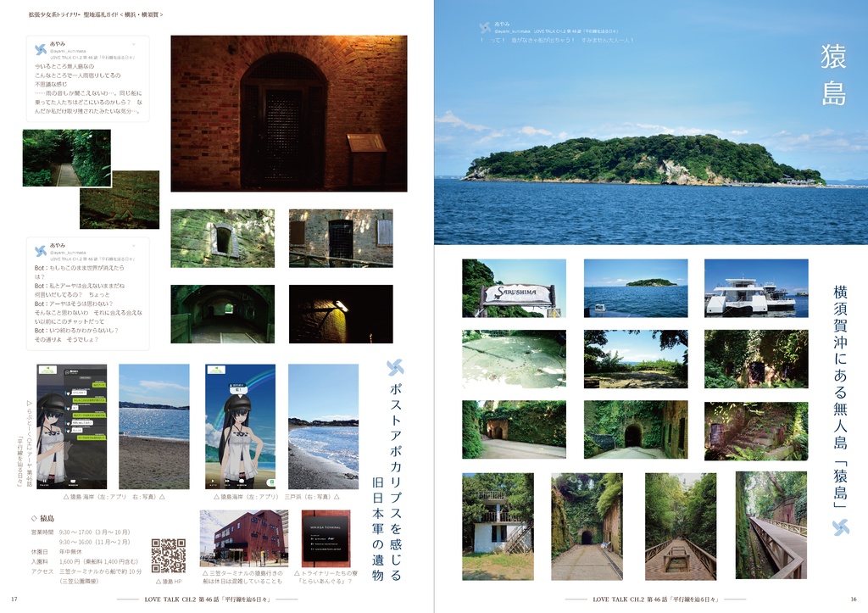Select the SARUSHIMA welcome sign photo

pos(515,288)
